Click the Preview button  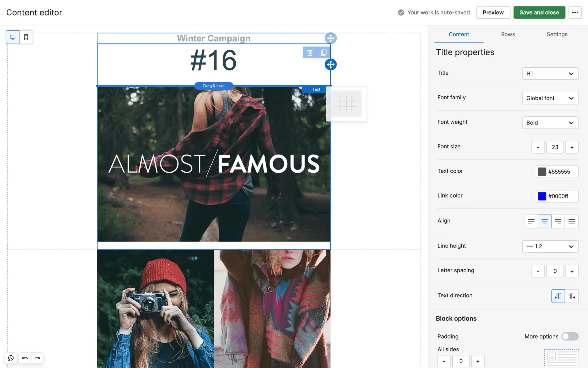click(493, 13)
